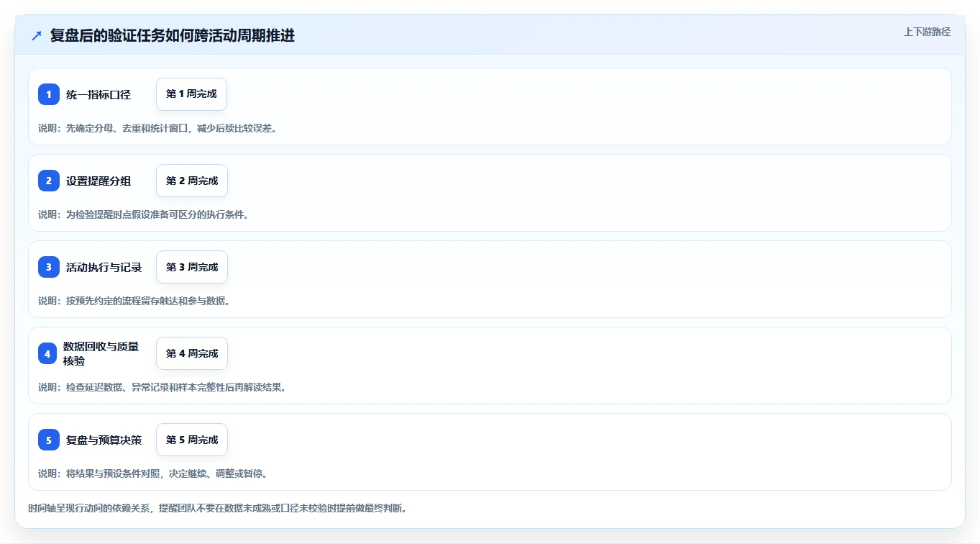980x544 pixels.
Task: Click step number 1 badge
Action: pyautogui.click(x=49, y=94)
